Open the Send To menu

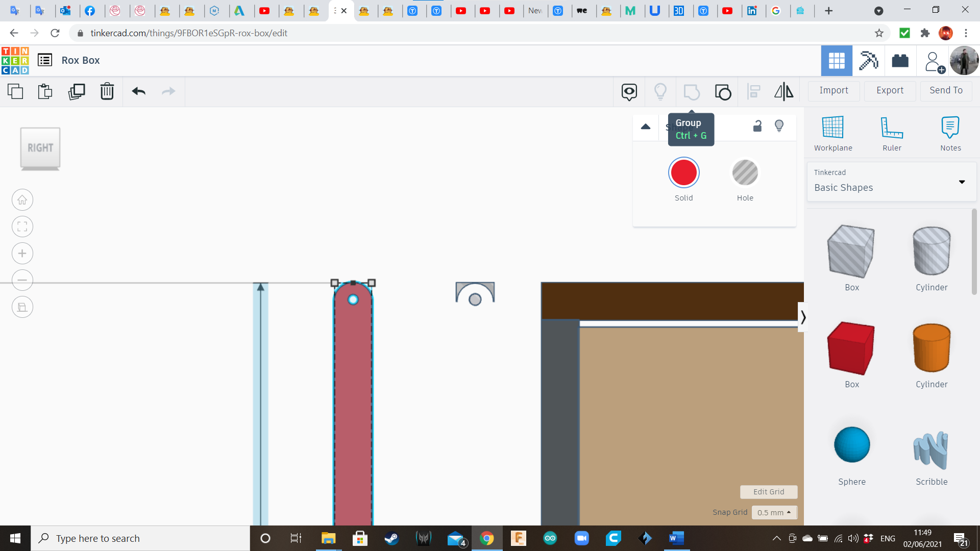tap(946, 90)
